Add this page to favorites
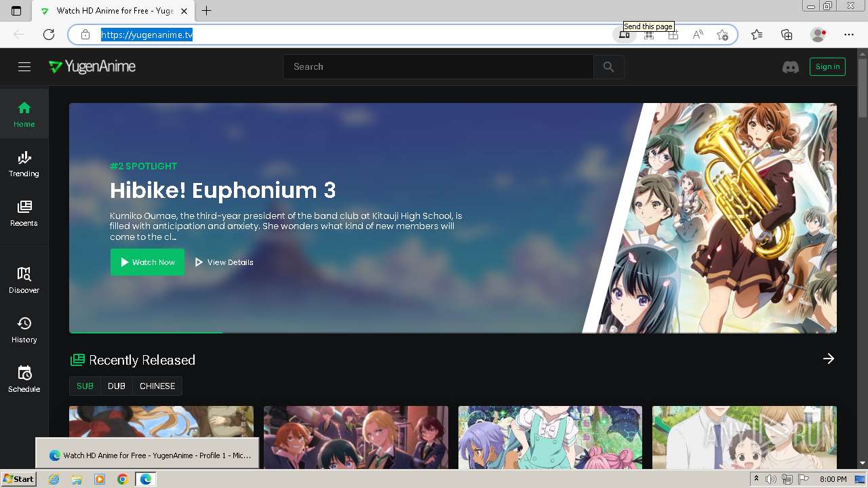Image resolution: width=868 pixels, height=488 pixels. coord(722,35)
